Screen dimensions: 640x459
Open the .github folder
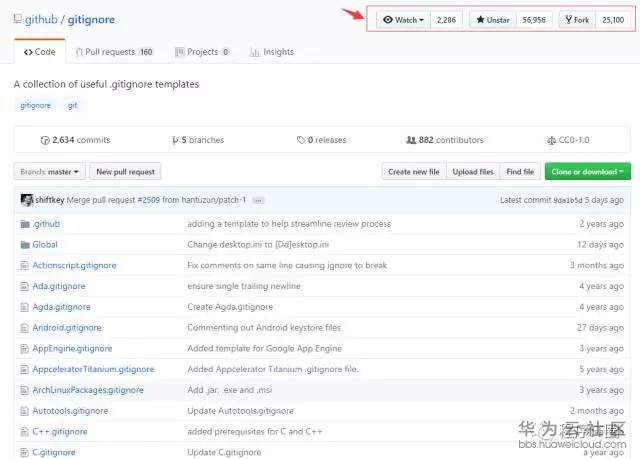click(46, 224)
